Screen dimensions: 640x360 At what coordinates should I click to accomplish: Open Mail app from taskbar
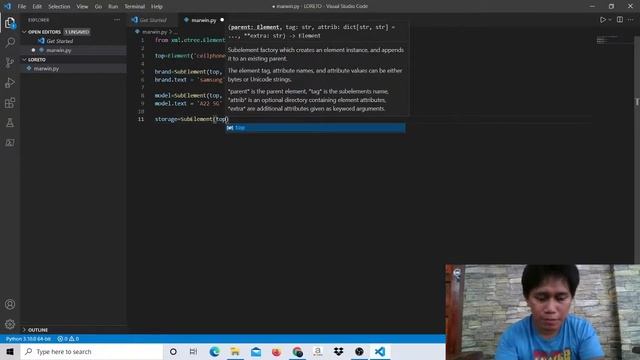point(256,351)
